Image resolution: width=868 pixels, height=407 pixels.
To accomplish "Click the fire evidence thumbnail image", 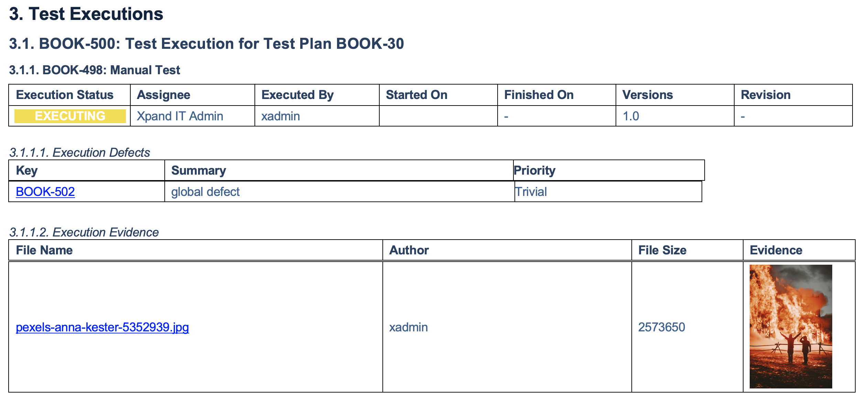I will tap(791, 327).
